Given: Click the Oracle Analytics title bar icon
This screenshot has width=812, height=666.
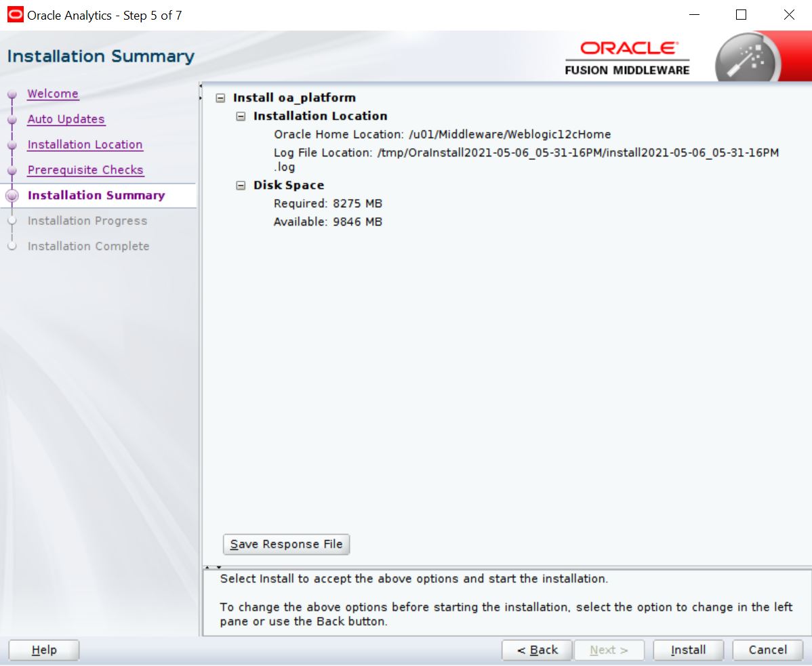Looking at the screenshot, I should tap(15, 14).
